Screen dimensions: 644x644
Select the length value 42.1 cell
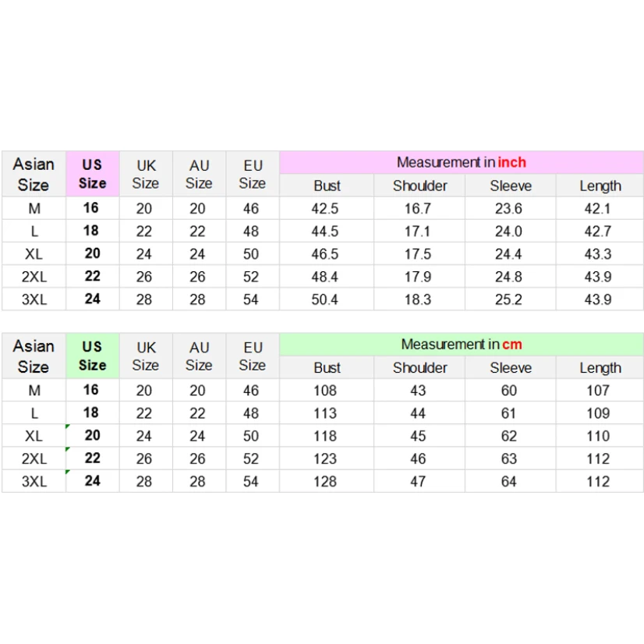[599, 208]
